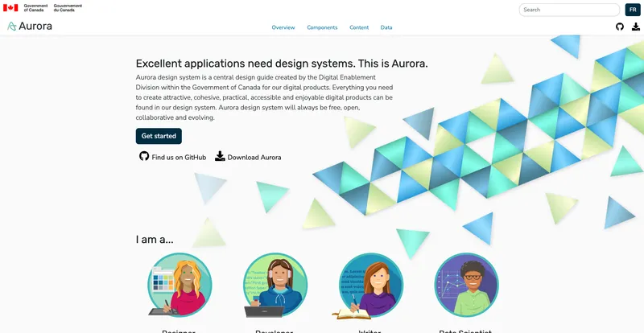
Task: Open the Aurora logo home link
Action: (x=30, y=27)
